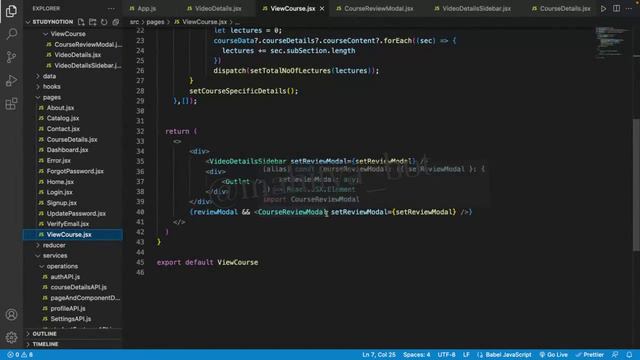Screen dimensions: 640x360
Task: Open authAPI.js in explorer
Action: click(65, 277)
